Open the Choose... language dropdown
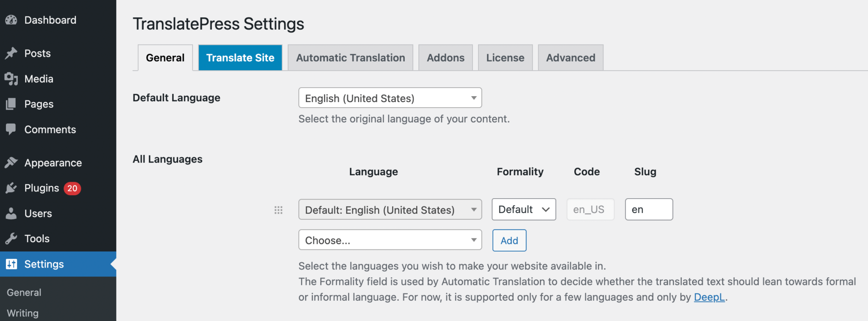868x321 pixels. [x=390, y=240]
